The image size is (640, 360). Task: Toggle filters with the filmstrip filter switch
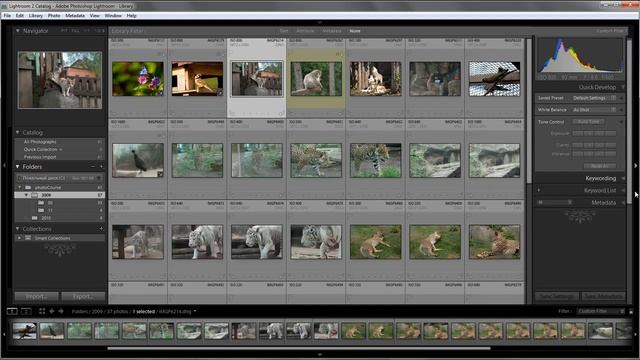tap(631, 311)
